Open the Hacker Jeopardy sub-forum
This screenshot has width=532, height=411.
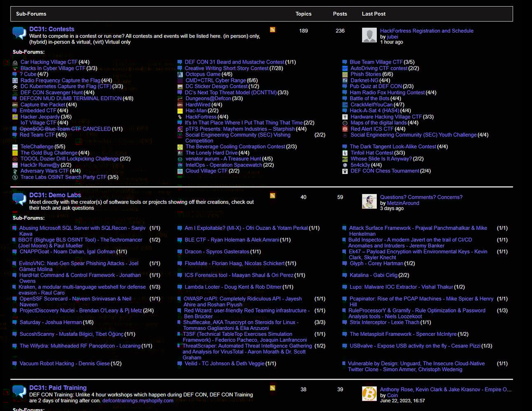click(x=40, y=117)
